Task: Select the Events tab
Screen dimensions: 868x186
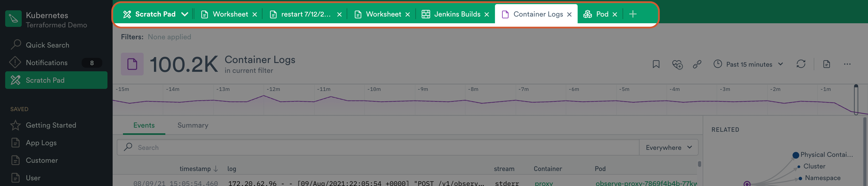Action: (144, 125)
